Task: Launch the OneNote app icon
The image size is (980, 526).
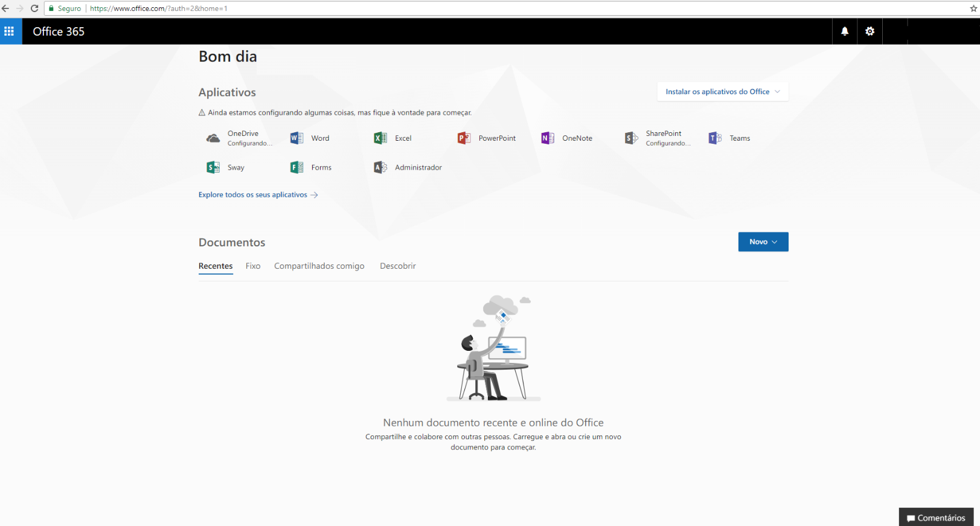Action: pos(548,138)
